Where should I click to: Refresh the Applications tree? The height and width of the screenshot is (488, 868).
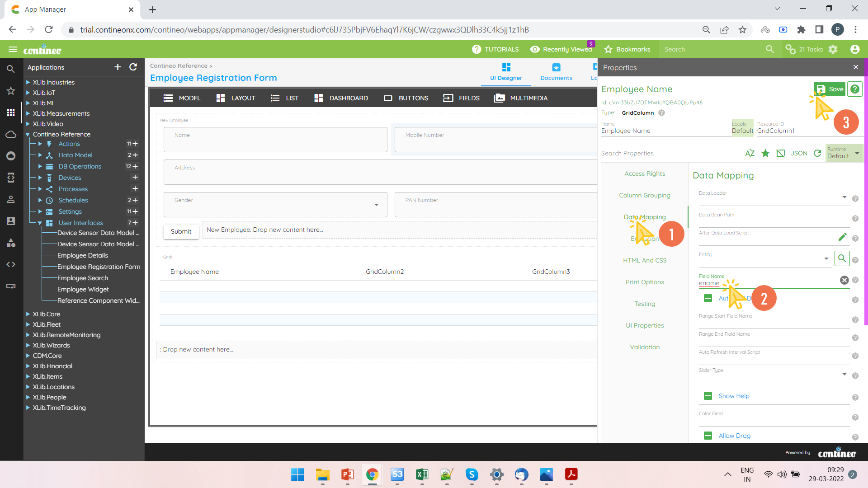tap(133, 67)
